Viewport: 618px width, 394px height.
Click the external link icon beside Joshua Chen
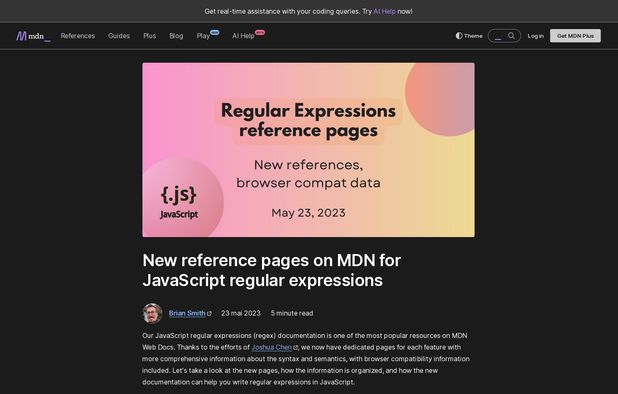[296, 348]
